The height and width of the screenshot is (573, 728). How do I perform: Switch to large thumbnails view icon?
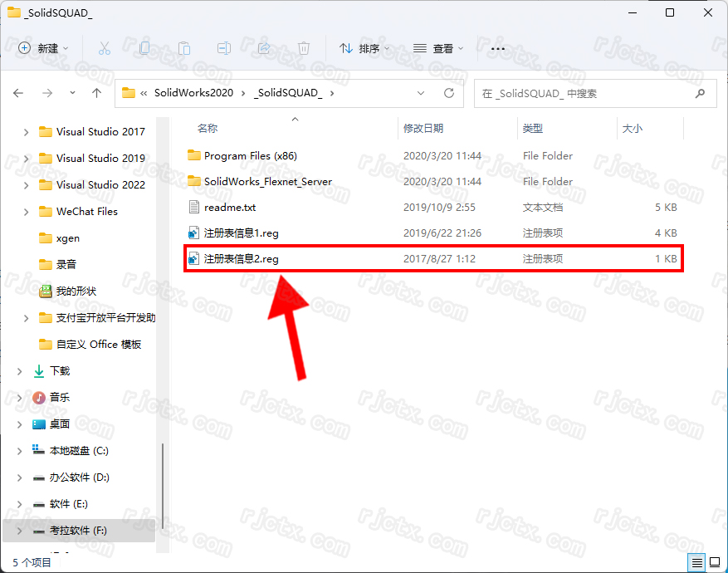click(715, 562)
